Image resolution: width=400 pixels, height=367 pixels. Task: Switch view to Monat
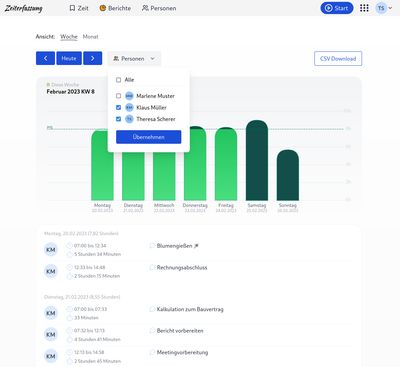point(91,37)
